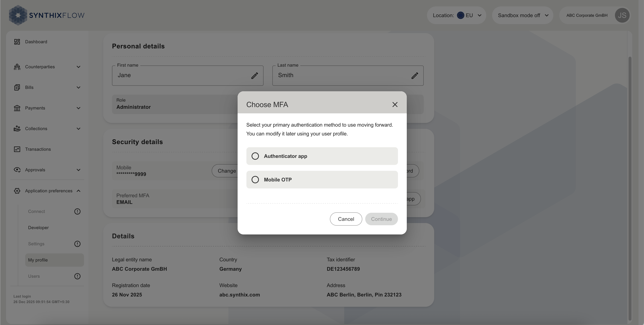Open the Users preferences page
Image resolution: width=644 pixels, height=325 pixels.
(34, 276)
